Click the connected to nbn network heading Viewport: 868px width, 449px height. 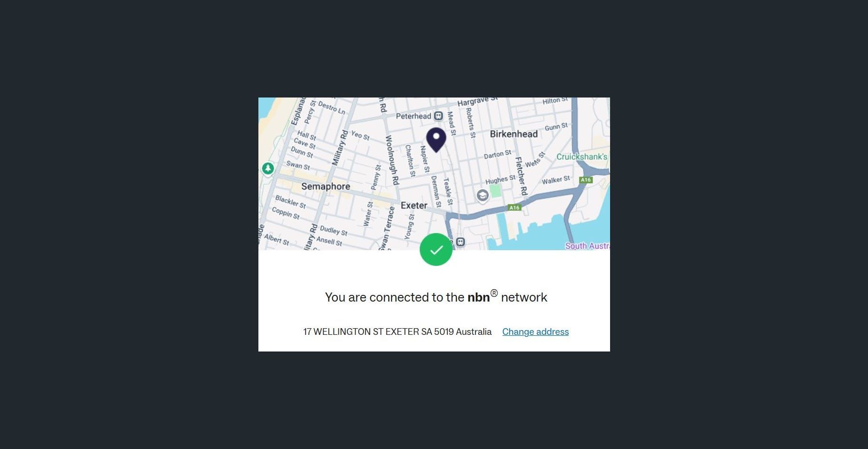point(436,297)
